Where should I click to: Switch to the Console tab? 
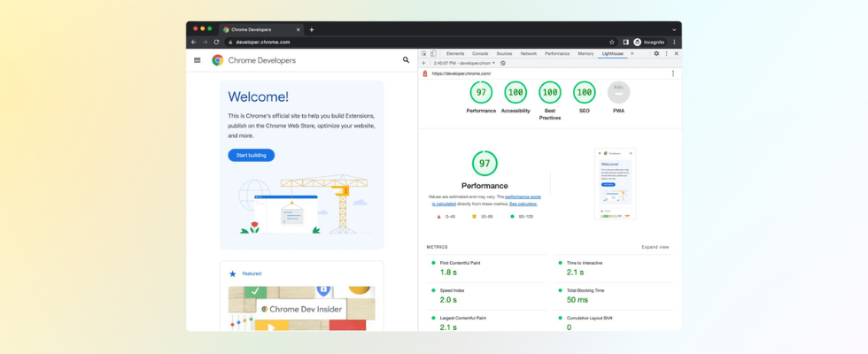[480, 54]
